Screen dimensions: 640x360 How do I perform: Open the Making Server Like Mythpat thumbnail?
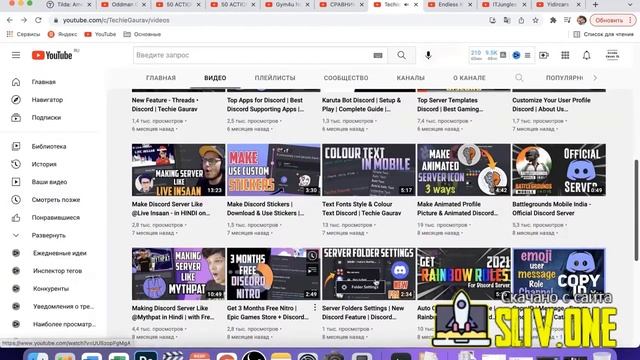pos(178,274)
